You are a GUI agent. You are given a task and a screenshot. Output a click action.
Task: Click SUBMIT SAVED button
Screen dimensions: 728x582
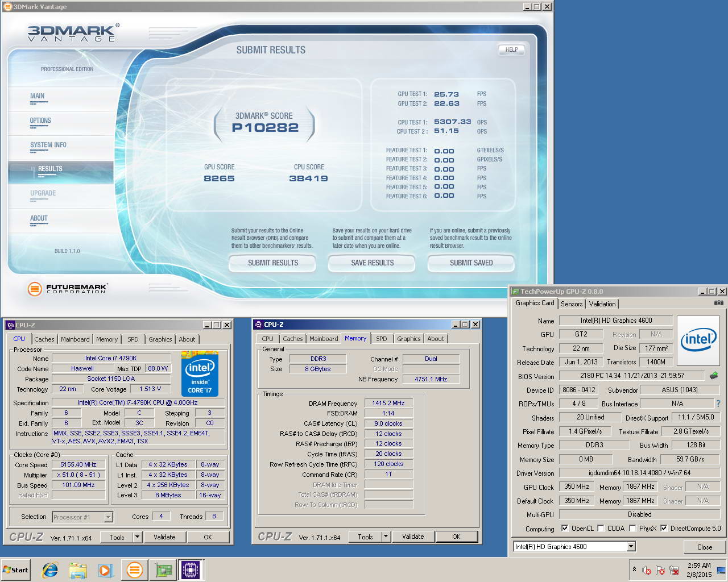click(471, 263)
